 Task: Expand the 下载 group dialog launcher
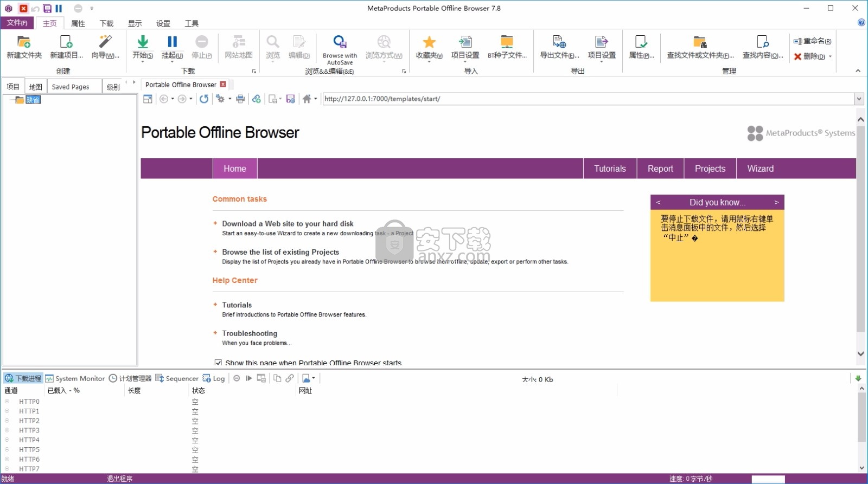pyautogui.click(x=254, y=72)
